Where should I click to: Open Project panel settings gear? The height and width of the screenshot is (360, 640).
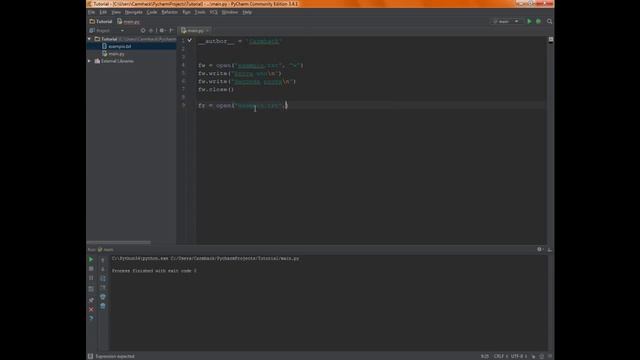(x=162, y=31)
